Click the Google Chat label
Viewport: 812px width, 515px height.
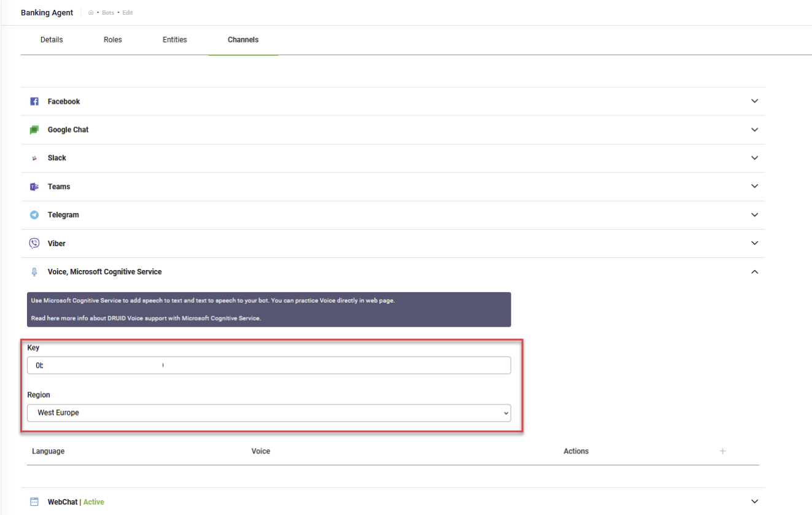coord(68,130)
